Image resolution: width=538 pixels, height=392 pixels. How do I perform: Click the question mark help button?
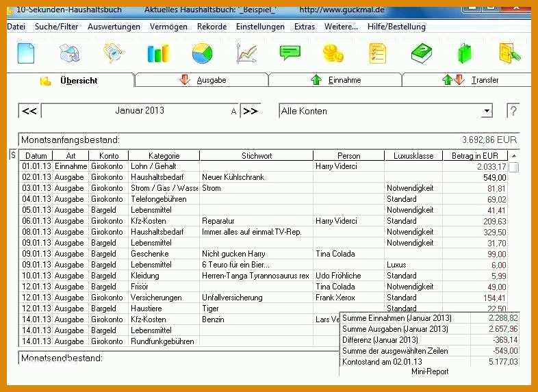coord(513,111)
